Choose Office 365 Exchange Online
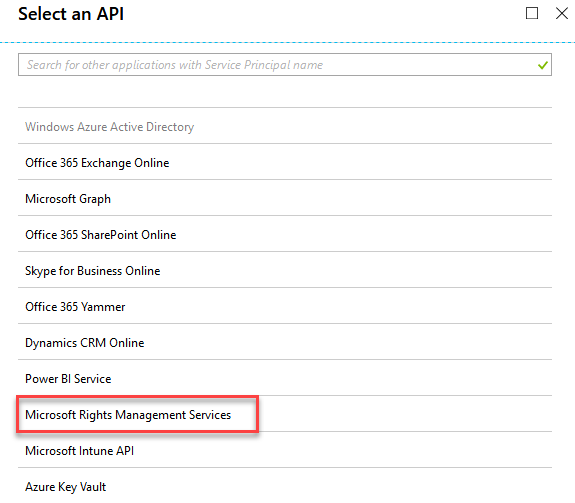Screen dimensions: 575x503 point(285,162)
